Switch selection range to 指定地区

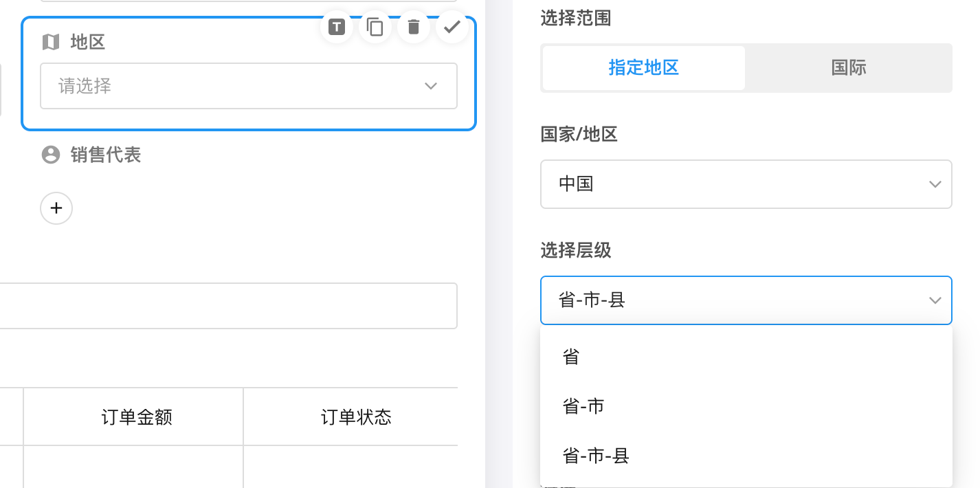click(643, 68)
